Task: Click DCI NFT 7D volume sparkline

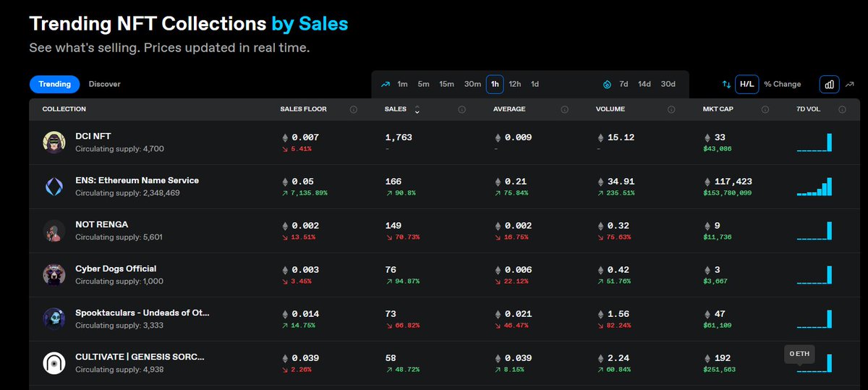Action: [814, 143]
